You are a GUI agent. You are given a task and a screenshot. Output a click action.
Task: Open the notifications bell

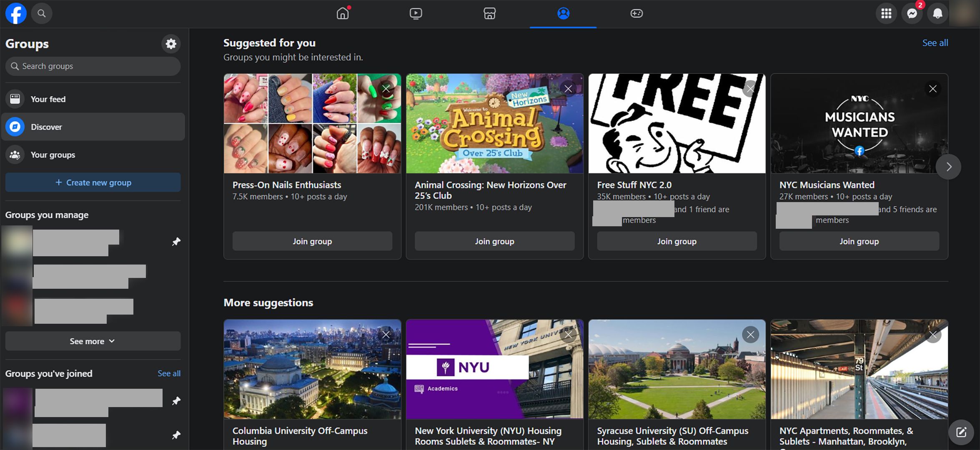click(x=937, y=13)
